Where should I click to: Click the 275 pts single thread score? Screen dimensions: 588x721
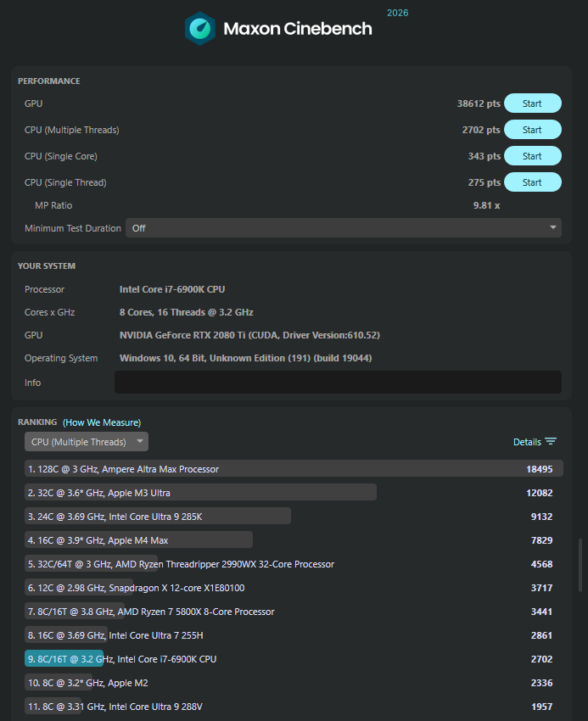click(484, 182)
